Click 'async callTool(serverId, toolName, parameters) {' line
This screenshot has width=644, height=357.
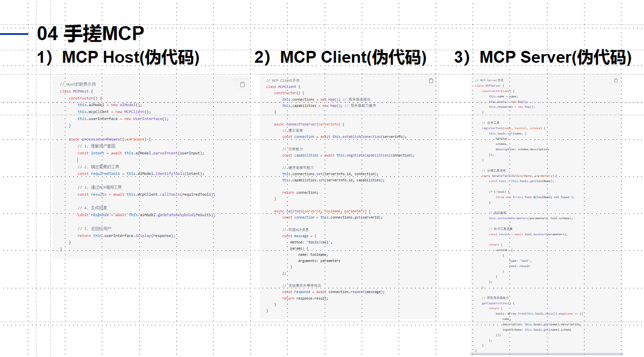click(x=322, y=211)
